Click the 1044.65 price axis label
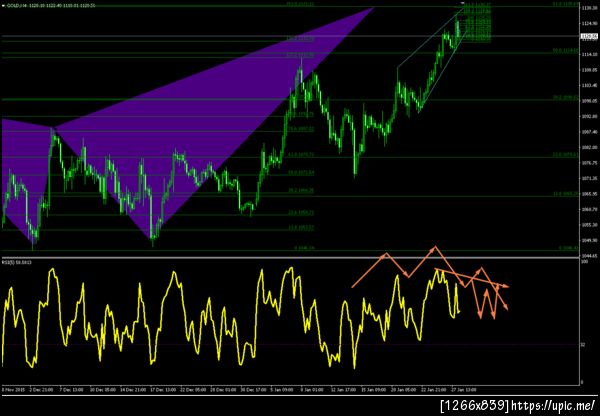 coord(589,256)
